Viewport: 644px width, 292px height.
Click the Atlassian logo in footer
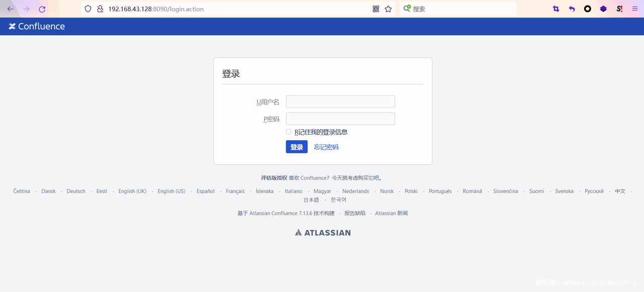[323, 233]
